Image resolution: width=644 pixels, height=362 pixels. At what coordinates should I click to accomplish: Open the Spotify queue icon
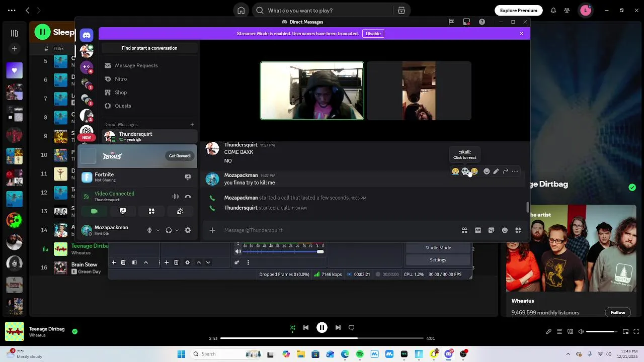559,332
